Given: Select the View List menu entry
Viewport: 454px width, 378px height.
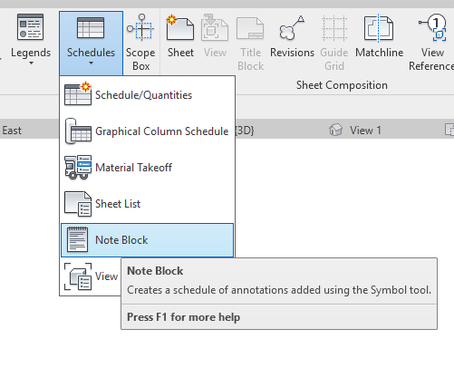Looking at the screenshot, I should pyautogui.click(x=91, y=276).
